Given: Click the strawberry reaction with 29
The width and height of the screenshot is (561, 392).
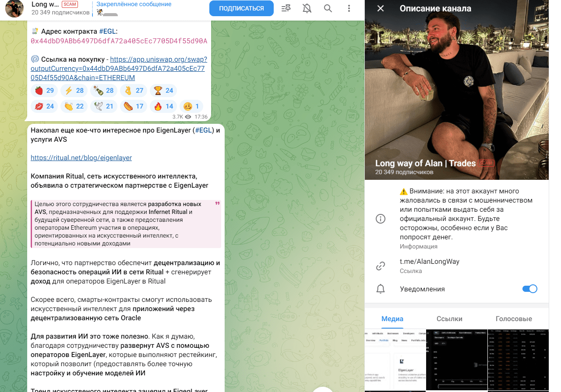Looking at the screenshot, I should point(44,91).
